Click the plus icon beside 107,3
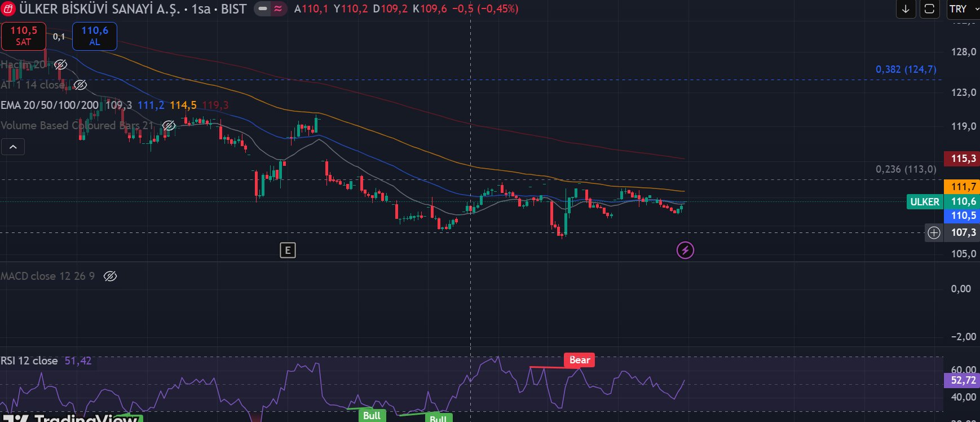Screen dimensions: 980x422 (934, 232)
